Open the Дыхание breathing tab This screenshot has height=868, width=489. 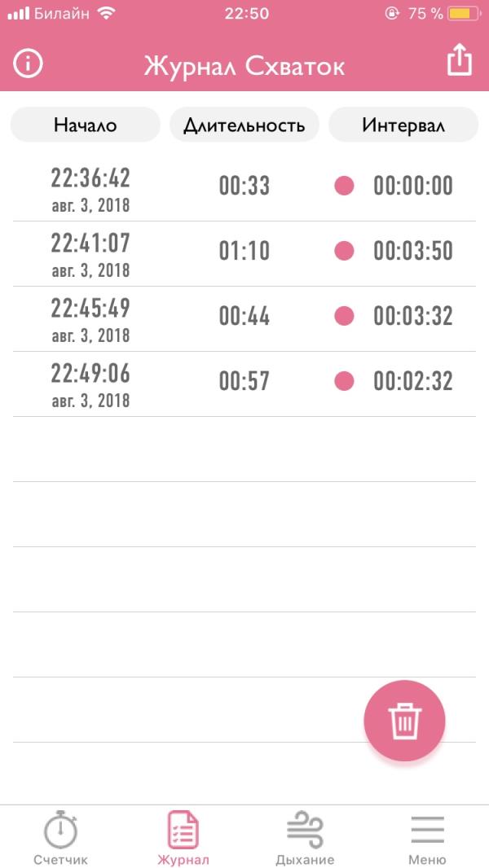pos(305,838)
